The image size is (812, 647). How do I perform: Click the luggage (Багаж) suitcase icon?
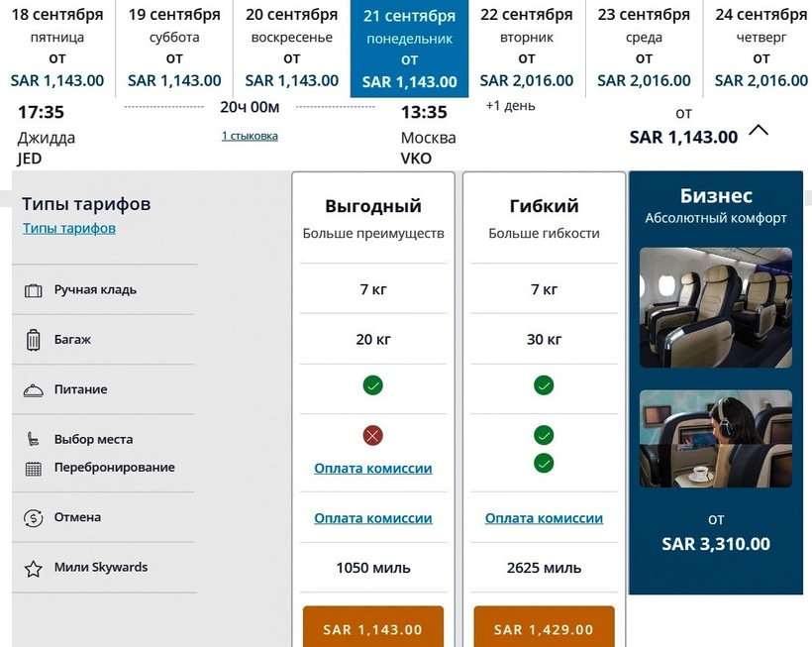pos(34,340)
